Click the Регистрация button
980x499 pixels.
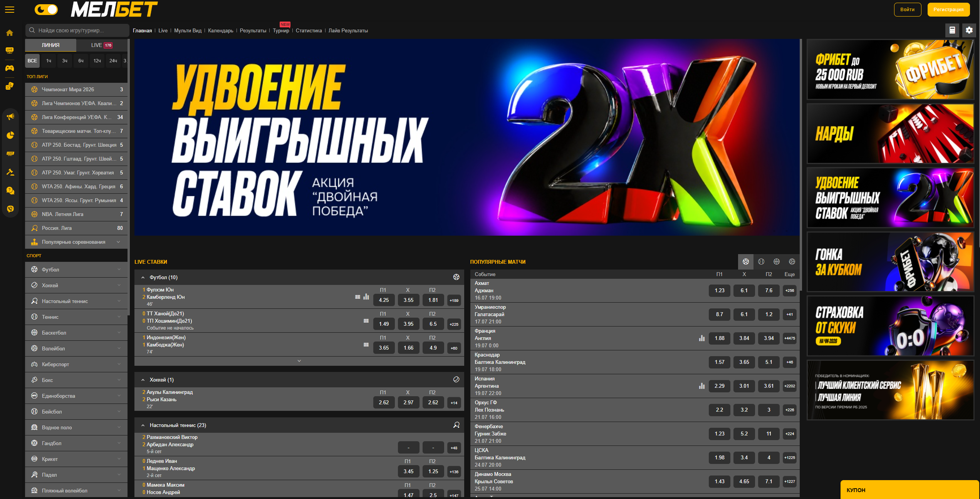click(x=948, y=10)
